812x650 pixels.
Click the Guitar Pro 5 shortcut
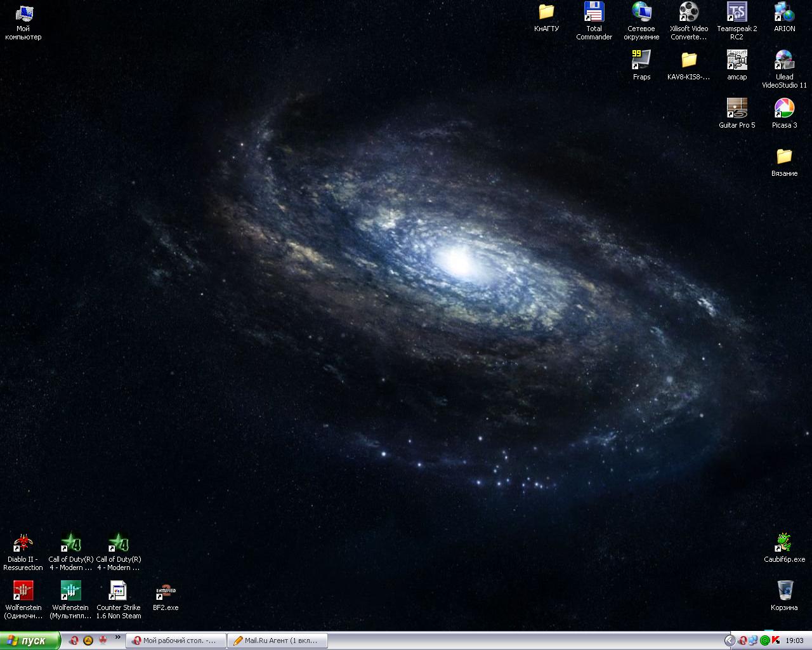click(x=737, y=109)
